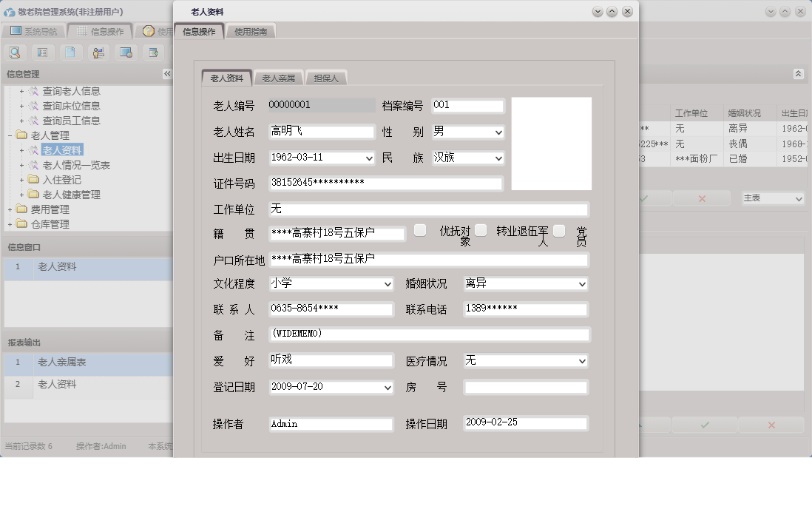The height and width of the screenshot is (529, 812).
Task: Toggle the 党员 checkbox
Action: point(559,229)
